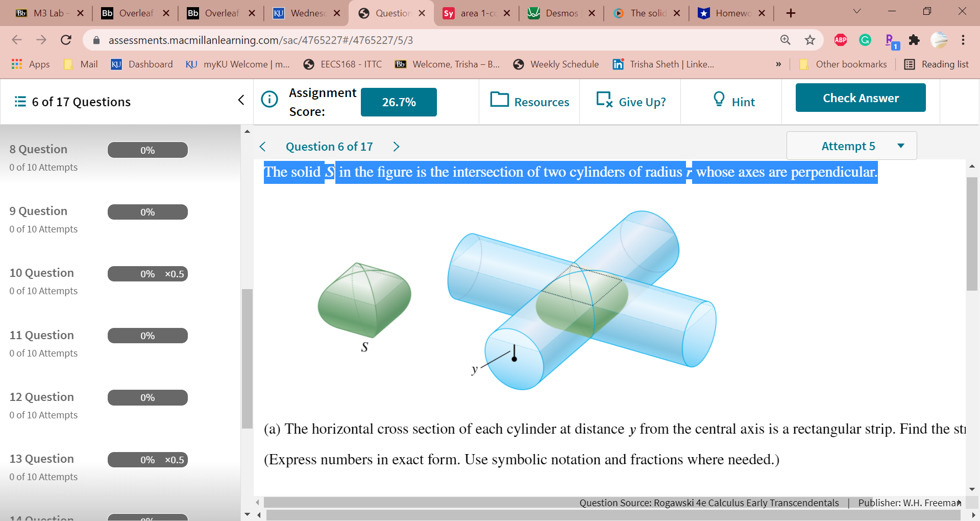
Task: Open the Weekly Schedule bookmark
Action: point(556,64)
